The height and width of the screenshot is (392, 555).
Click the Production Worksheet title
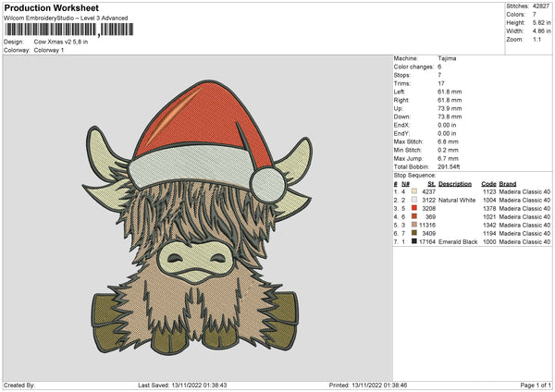coord(50,7)
